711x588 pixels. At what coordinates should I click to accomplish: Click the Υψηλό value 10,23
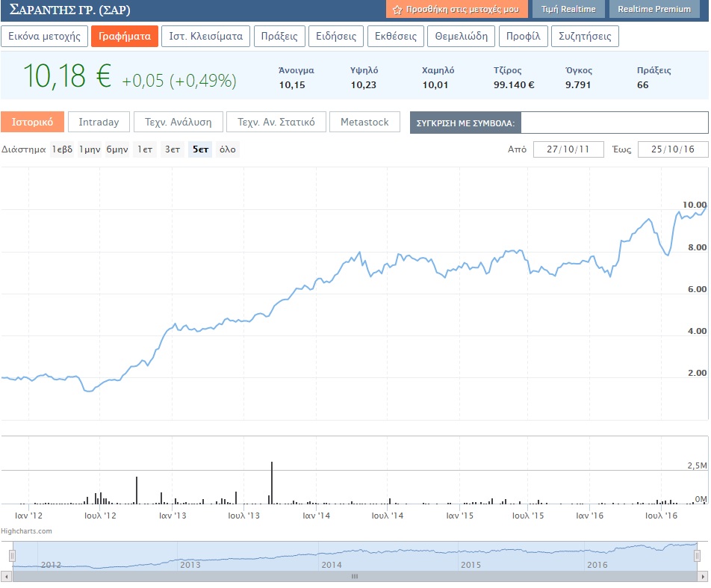[x=363, y=85]
